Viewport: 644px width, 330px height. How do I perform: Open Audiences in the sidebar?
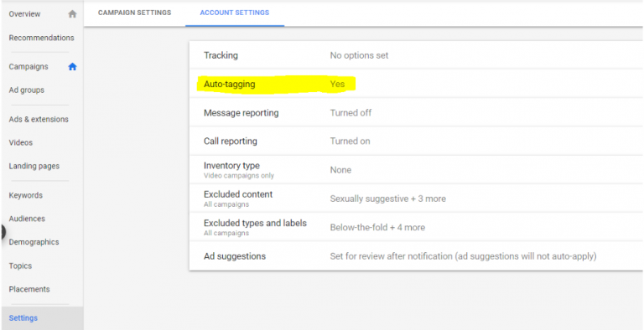click(27, 219)
